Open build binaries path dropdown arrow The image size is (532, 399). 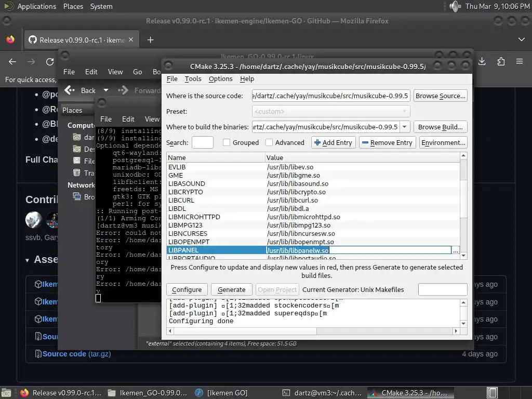(x=404, y=127)
